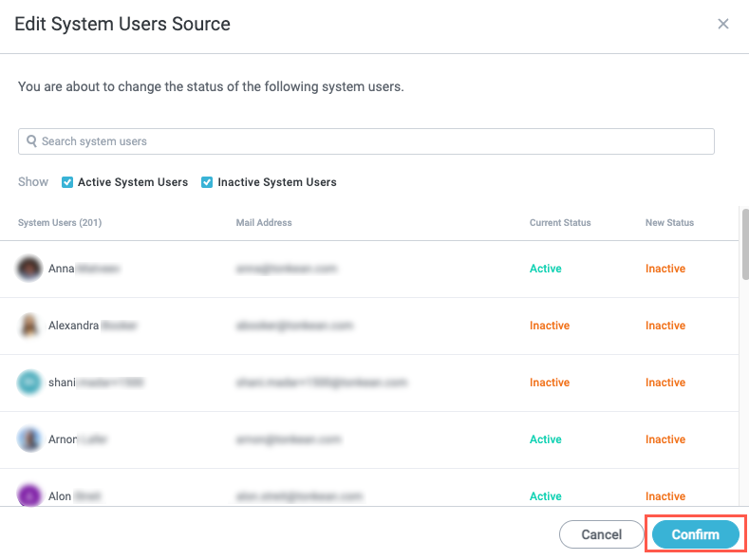
Task: Click the System Users (201) column header
Action: click(60, 223)
